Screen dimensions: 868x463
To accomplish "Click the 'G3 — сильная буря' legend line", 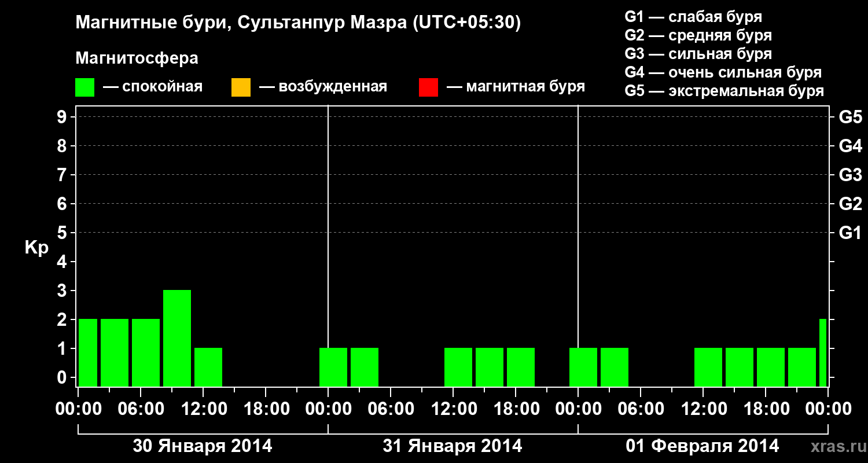I will pyautogui.click(x=698, y=54).
